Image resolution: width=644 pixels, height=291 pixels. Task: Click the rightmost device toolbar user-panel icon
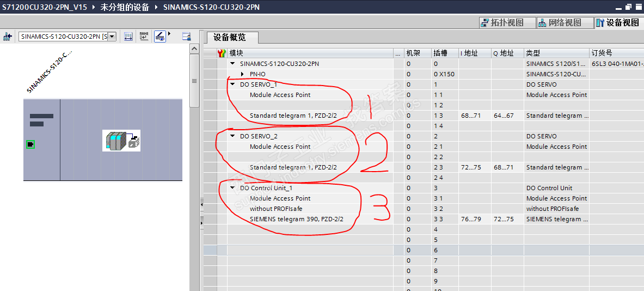tap(187, 37)
